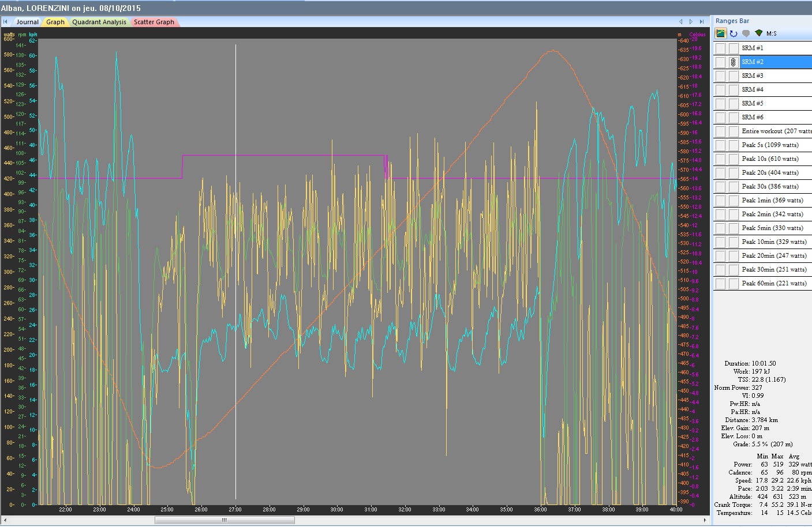Click the 27:00 mark on the time axis
The image size is (812, 527).
235,510
